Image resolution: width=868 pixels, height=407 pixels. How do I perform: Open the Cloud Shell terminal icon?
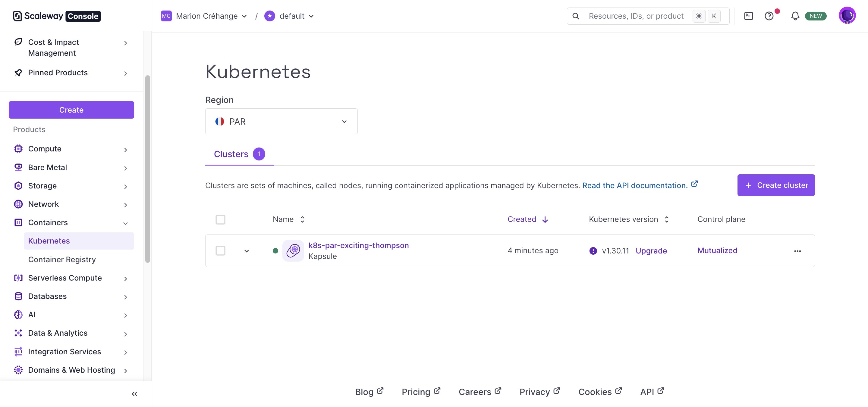[748, 16]
